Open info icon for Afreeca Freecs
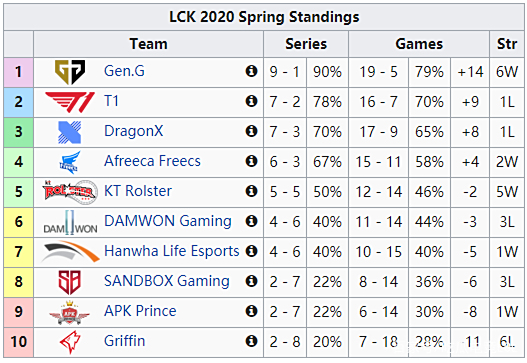 click(x=251, y=161)
